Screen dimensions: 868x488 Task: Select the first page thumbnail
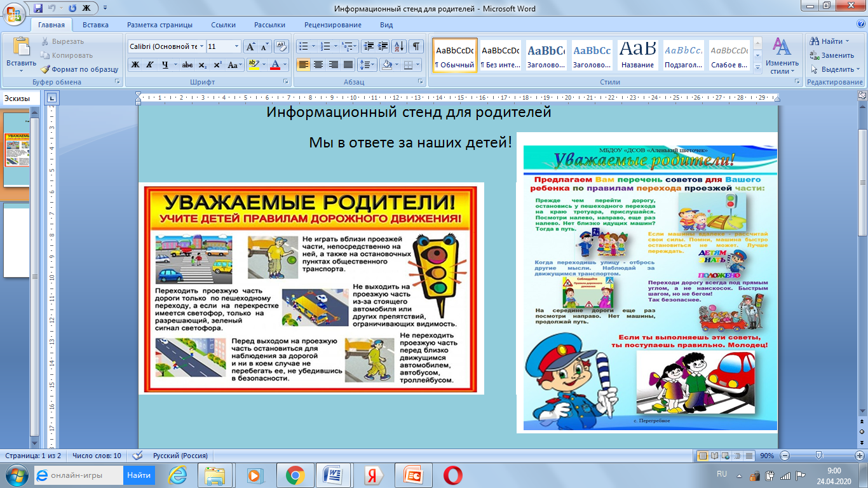[17, 151]
